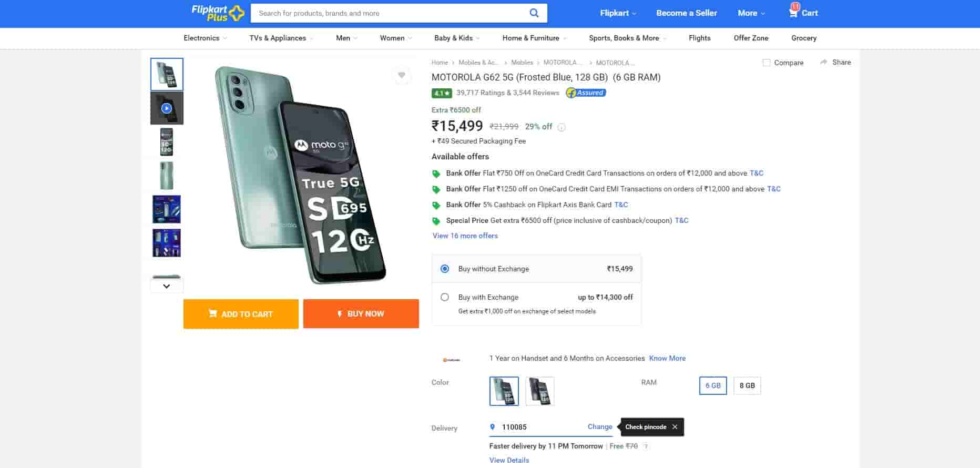The image size is (980, 468).
Task: Close the Check pincode tooltip
Action: click(675, 427)
